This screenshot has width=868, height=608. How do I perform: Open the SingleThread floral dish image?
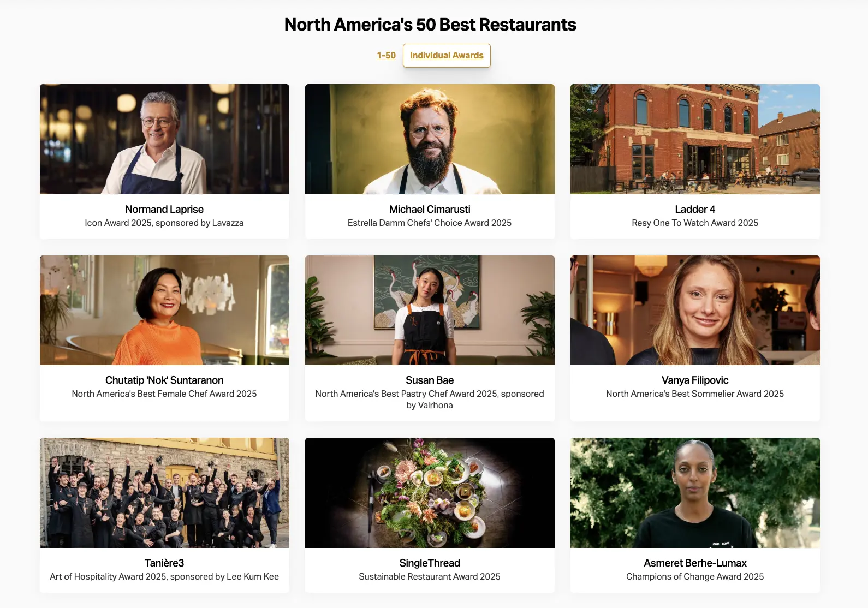[430, 493]
